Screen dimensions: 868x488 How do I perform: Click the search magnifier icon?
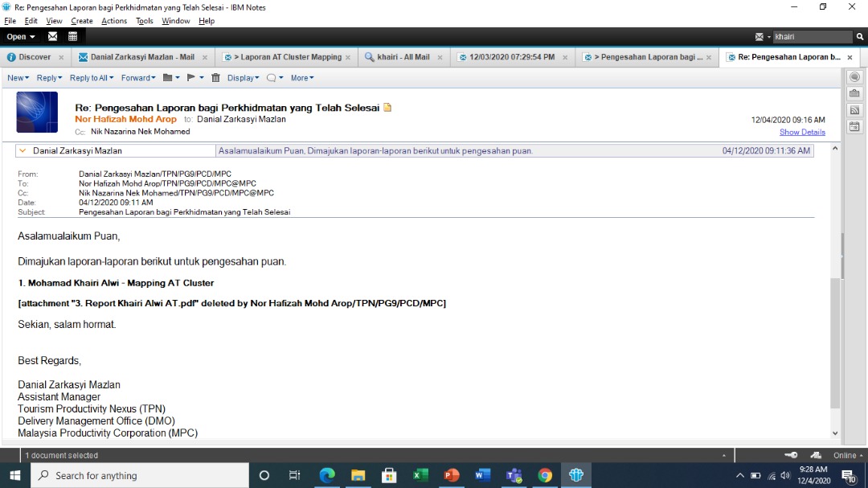pos(859,36)
